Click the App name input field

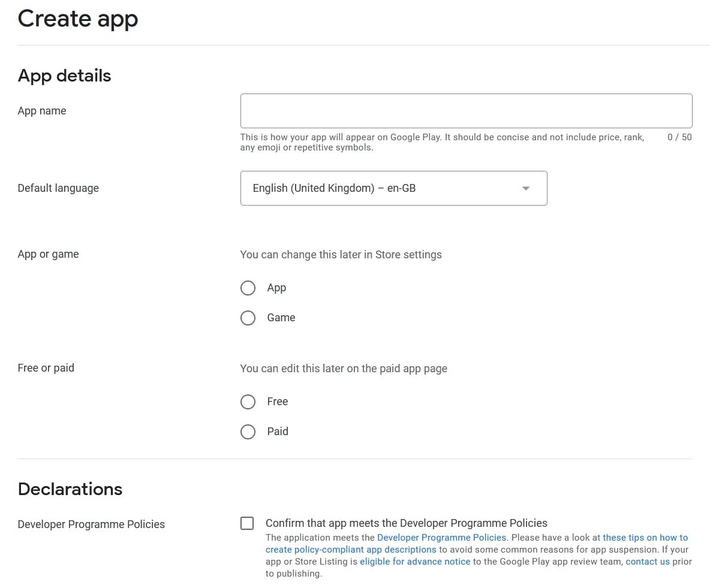coord(466,111)
